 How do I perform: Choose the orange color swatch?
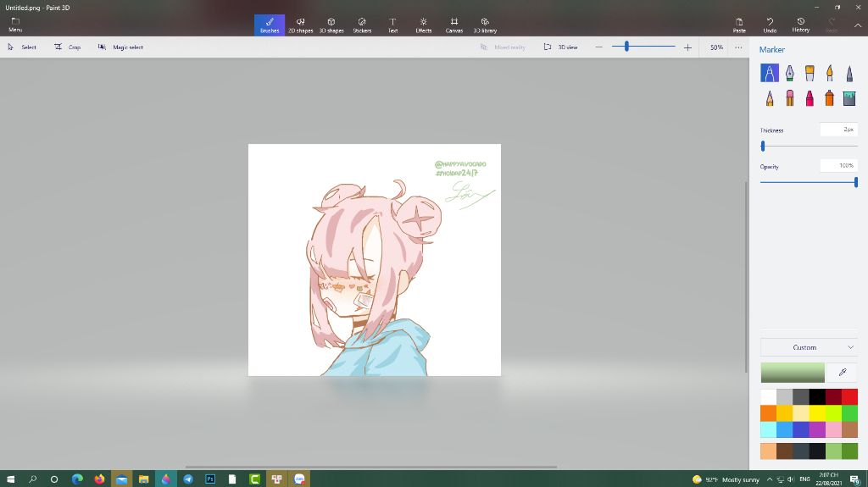click(768, 412)
